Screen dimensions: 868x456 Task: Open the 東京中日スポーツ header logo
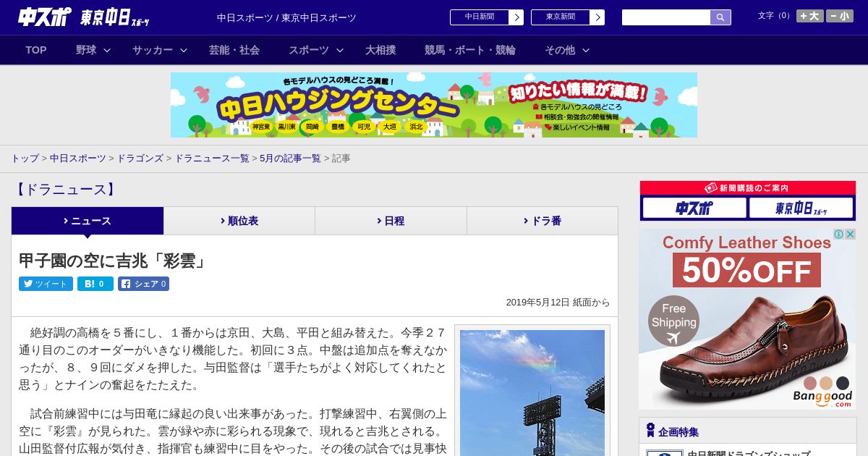tap(115, 18)
